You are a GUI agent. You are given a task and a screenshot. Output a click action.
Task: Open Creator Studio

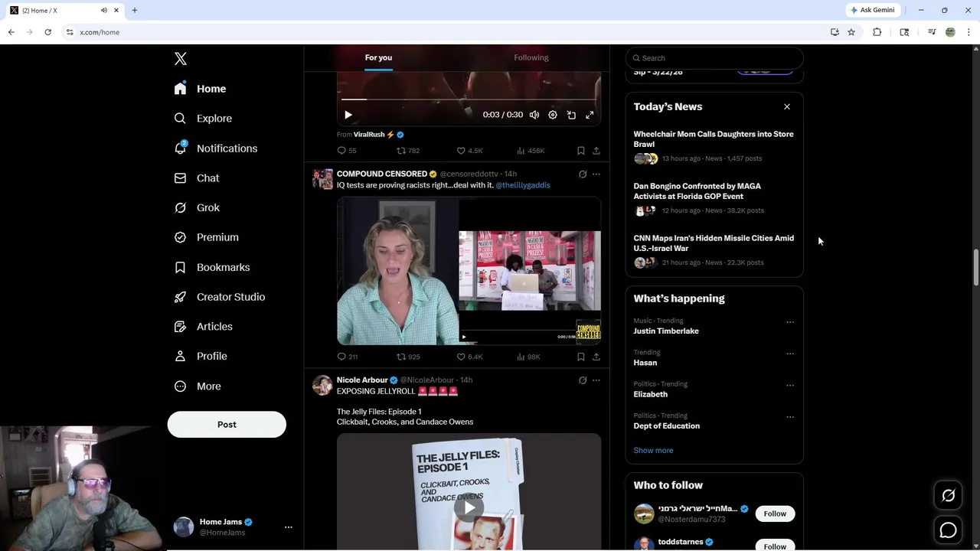[x=219, y=297]
